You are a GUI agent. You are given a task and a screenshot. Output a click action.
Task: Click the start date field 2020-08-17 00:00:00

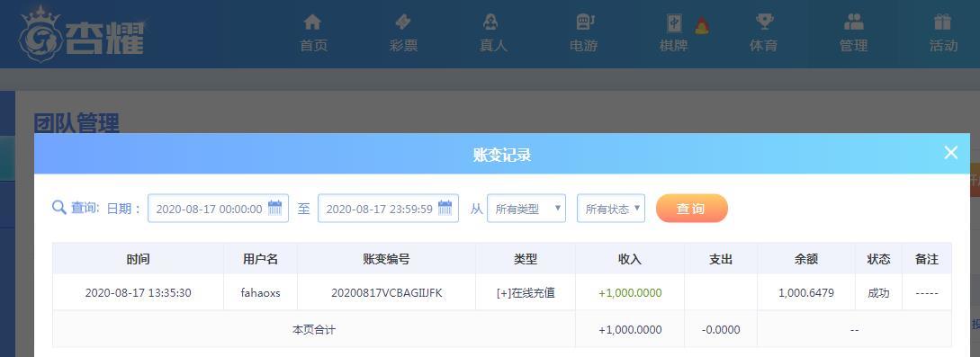coord(218,209)
